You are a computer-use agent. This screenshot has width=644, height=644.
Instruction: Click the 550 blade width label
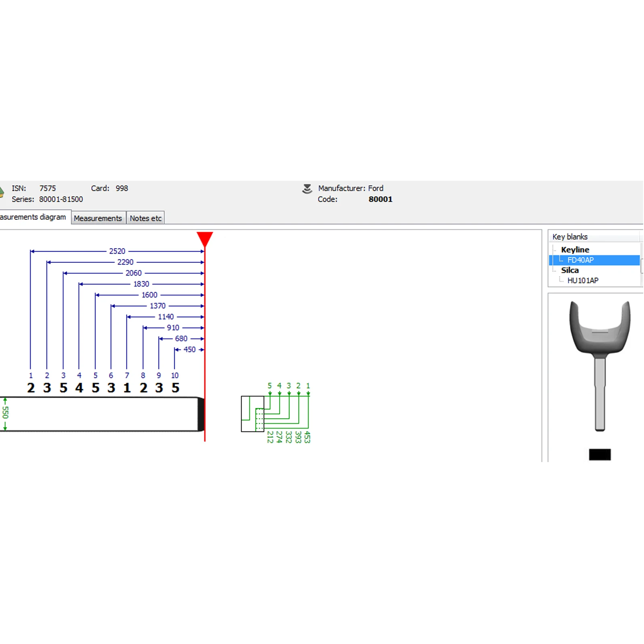point(5,413)
